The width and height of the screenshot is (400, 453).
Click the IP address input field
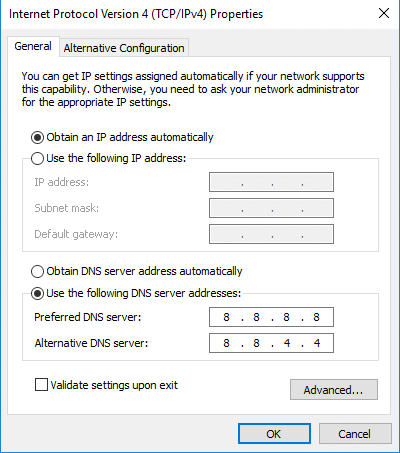[271, 182]
